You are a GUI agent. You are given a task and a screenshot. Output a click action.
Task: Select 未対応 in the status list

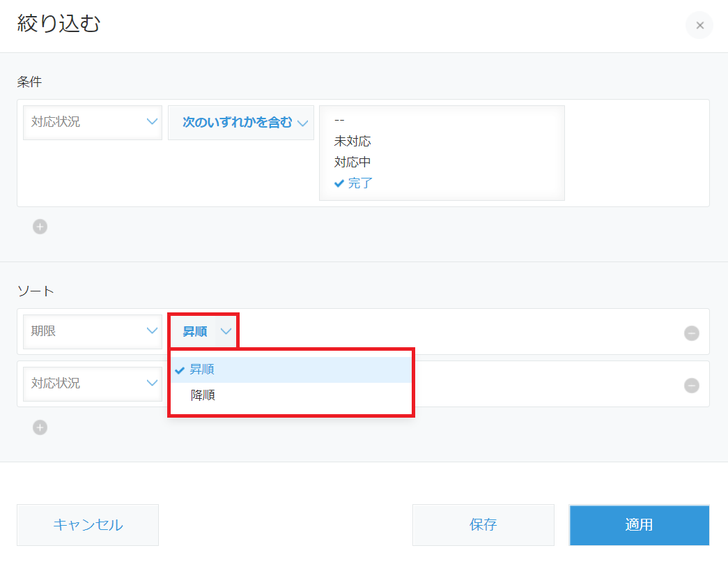pyautogui.click(x=353, y=141)
